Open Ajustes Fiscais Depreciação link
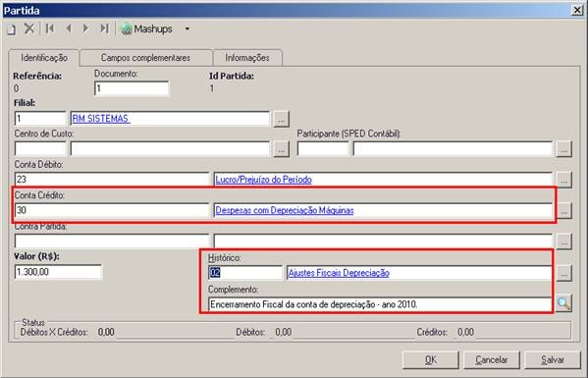The image size is (588, 378). pos(339,273)
